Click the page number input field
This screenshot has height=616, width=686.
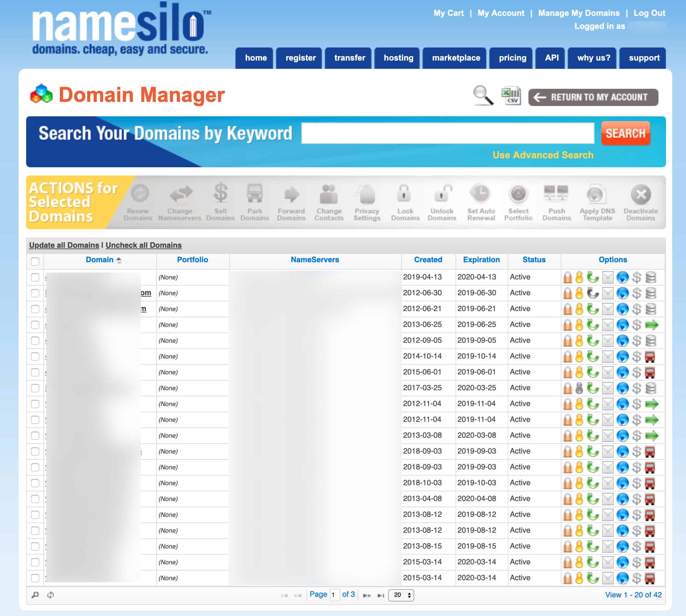(335, 595)
